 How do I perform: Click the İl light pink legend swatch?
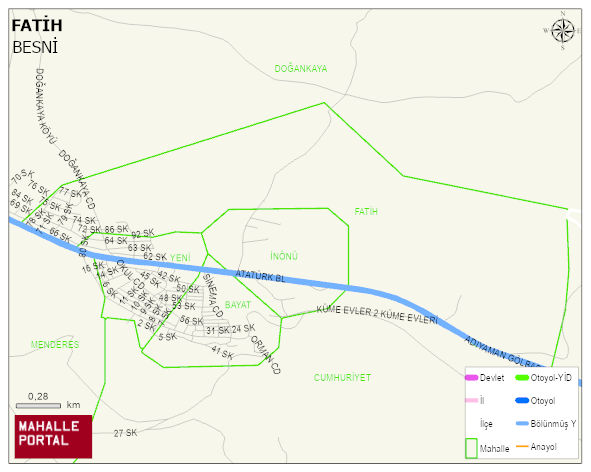(x=472, y=400)
